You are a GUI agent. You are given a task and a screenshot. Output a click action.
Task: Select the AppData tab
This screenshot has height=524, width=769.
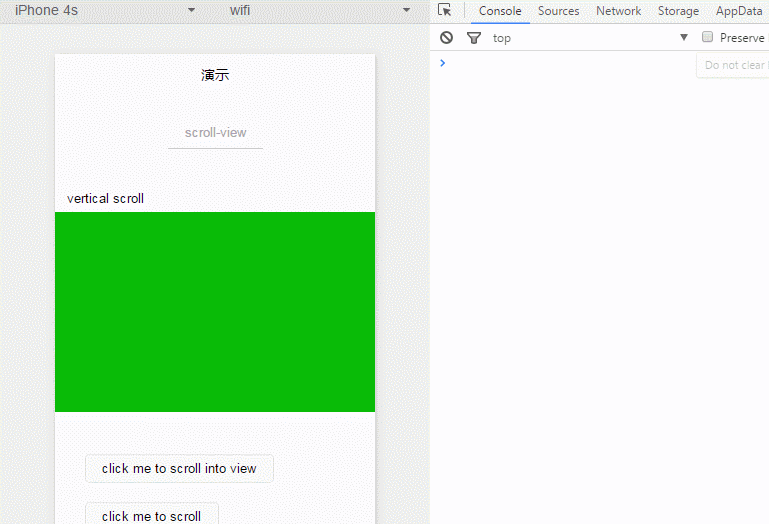pos(739,11)
